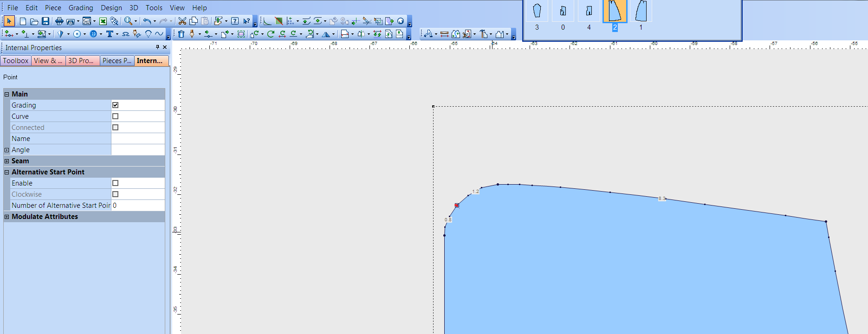The height and width of the screenshot is (334, 868).
Task: Create a new file
Action: tap(23, 21)
